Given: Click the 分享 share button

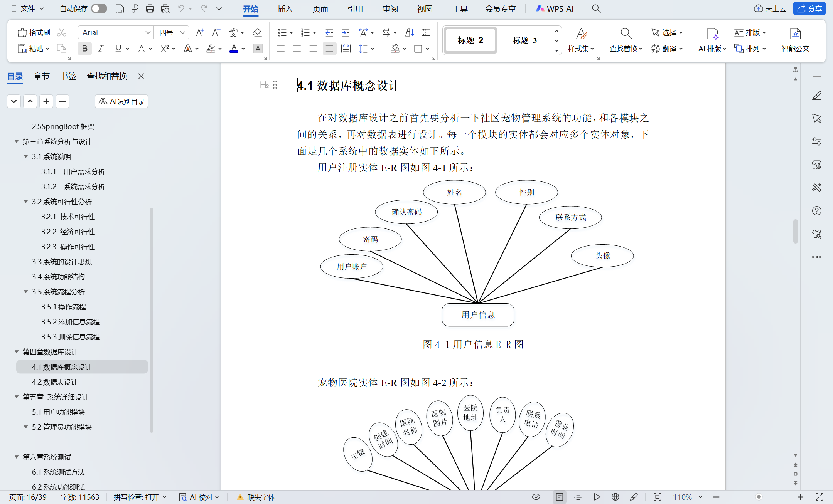Looking at the screenshot, I should pyautogui.click(x=809, y=8).
